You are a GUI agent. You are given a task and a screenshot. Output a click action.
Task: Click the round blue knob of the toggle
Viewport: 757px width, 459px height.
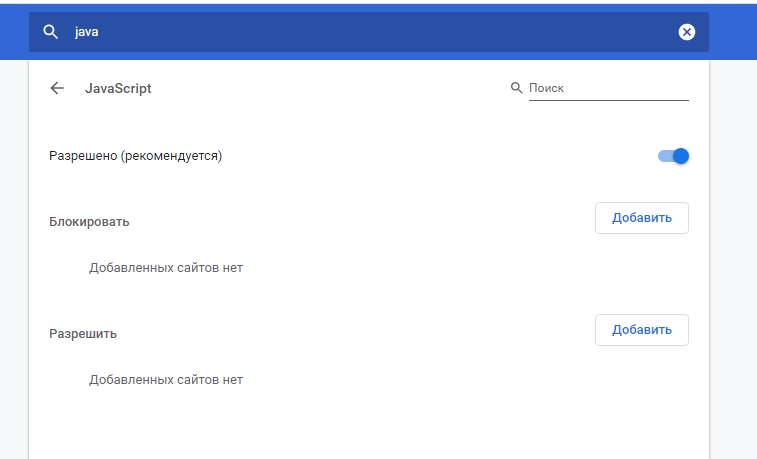point(682,156)
